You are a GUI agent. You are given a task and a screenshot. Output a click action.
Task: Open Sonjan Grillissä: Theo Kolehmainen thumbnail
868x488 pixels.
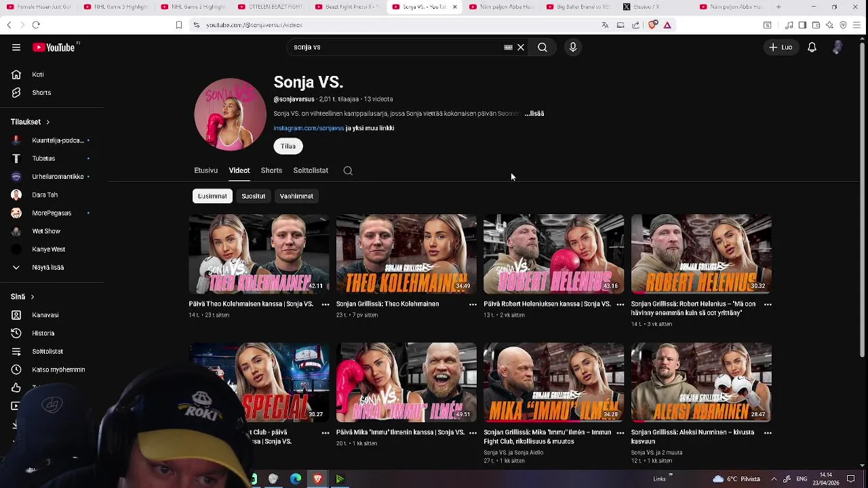coord(406,254)
